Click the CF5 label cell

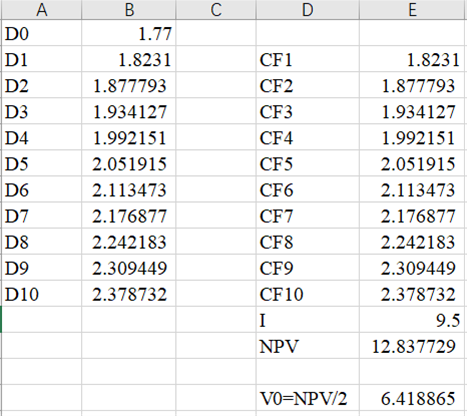tap(308, 164)
